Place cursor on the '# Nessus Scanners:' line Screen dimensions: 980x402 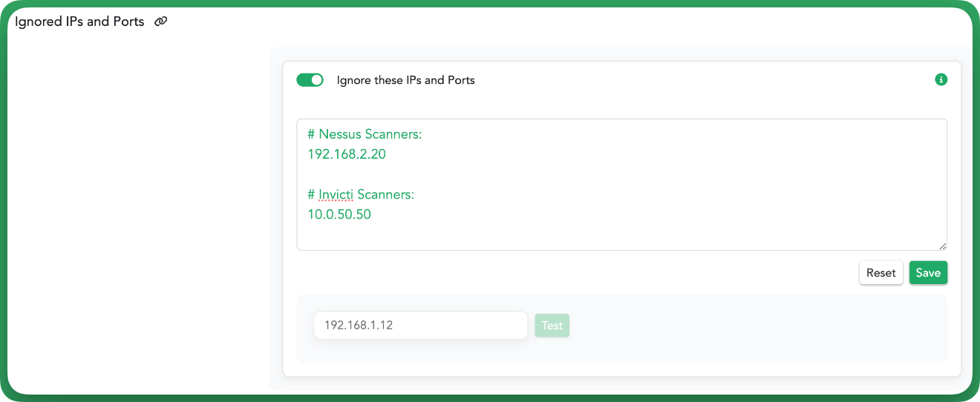click(365, 134)
